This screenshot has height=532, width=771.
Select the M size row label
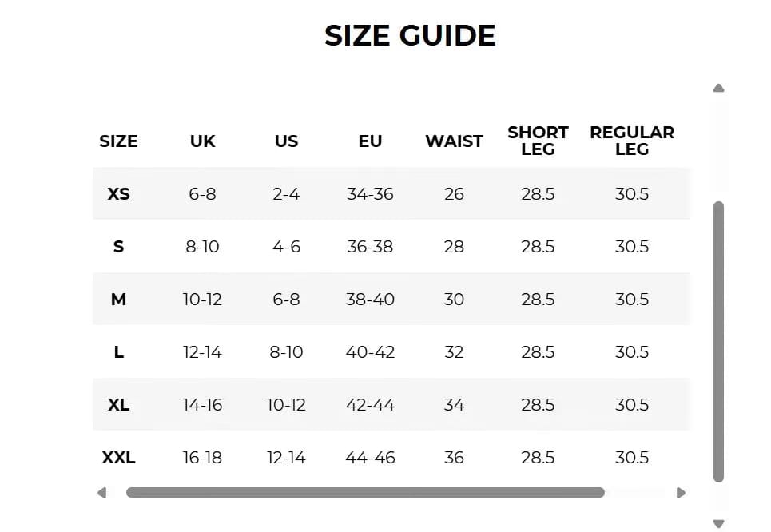pyautogui.click(x=118, y=299)
